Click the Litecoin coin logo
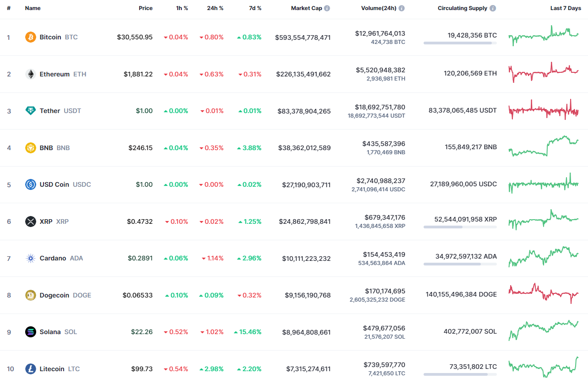This screenshot has height=384, width=588. (x=30, y=369)
